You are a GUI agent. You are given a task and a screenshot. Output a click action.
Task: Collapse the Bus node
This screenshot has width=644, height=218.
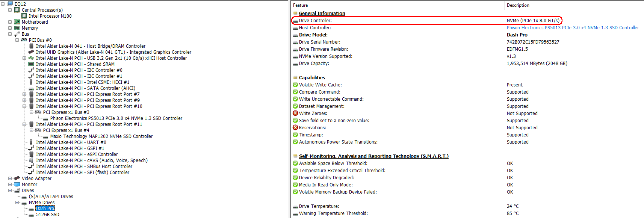[10, 34]
